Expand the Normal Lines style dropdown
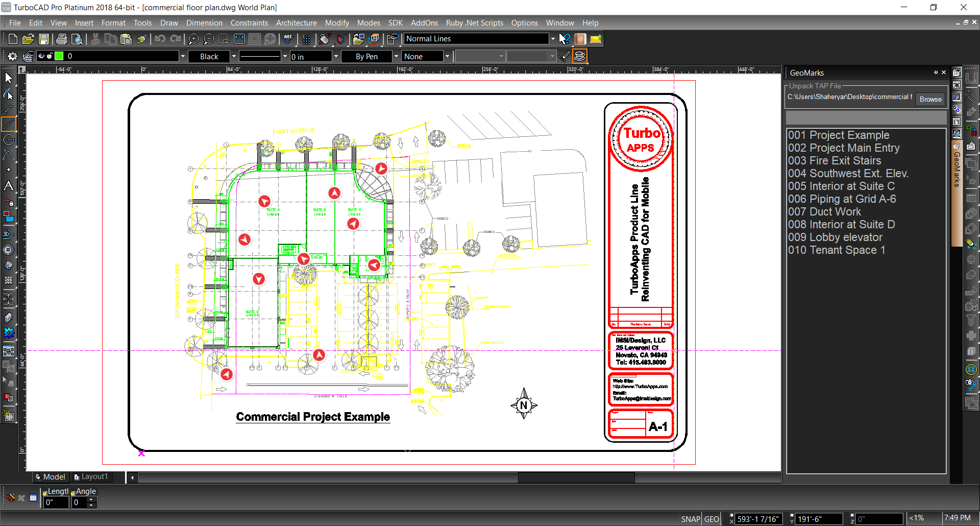Viewport: 980px width, 526px height. (x=553, y=39)
